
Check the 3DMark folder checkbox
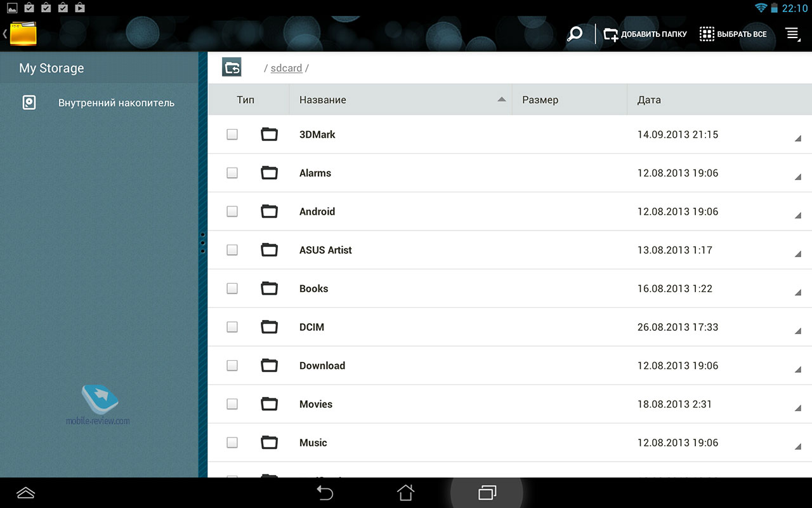point(232,135)
